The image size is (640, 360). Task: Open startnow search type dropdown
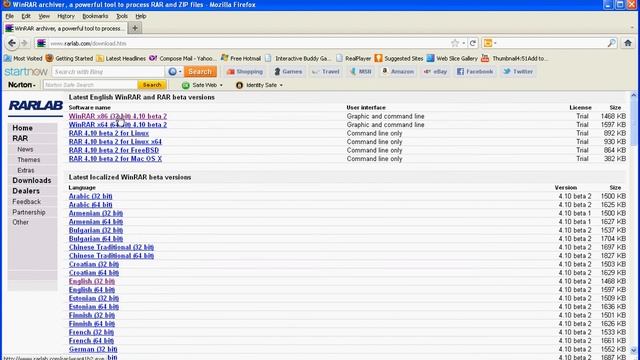pyautogui.click(x=175, y=72)
